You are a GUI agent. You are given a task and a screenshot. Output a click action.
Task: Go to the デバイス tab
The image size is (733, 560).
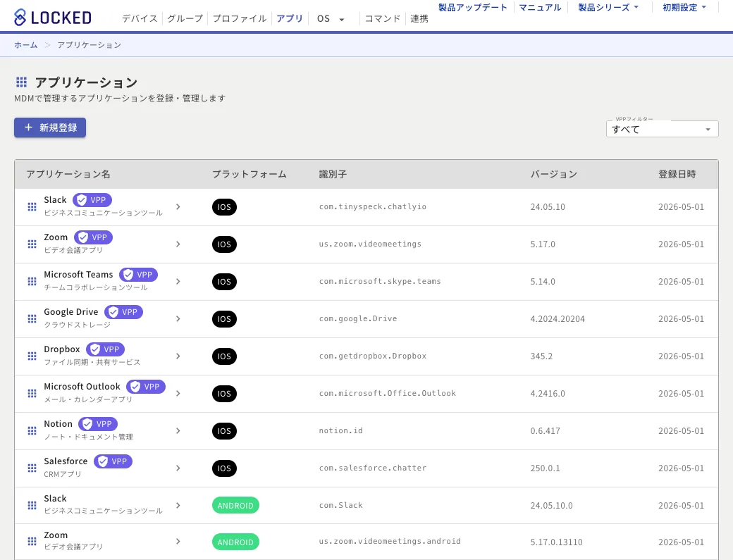coord(140,19)
